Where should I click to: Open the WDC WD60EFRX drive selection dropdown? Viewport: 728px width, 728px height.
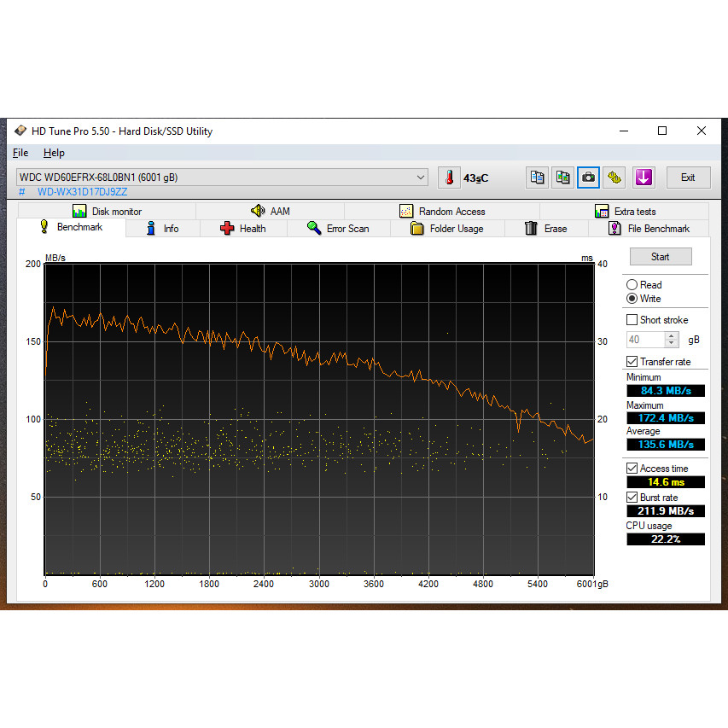420,178
